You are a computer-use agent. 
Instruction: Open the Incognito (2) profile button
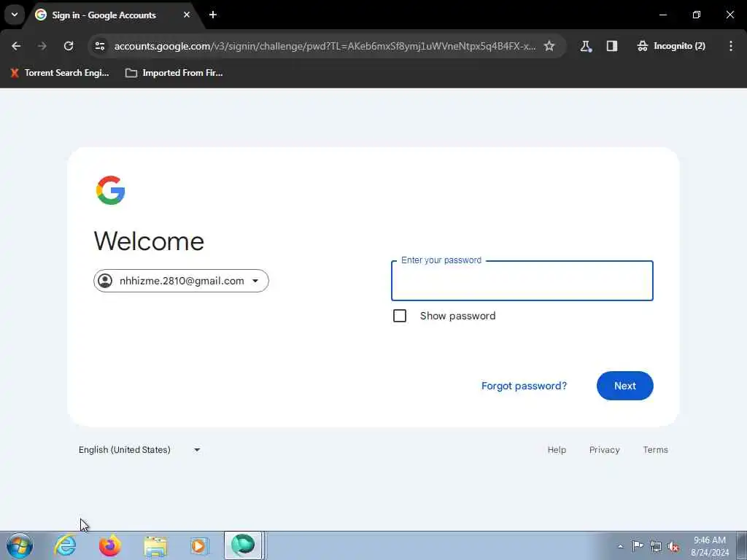[x=671, y=46]
